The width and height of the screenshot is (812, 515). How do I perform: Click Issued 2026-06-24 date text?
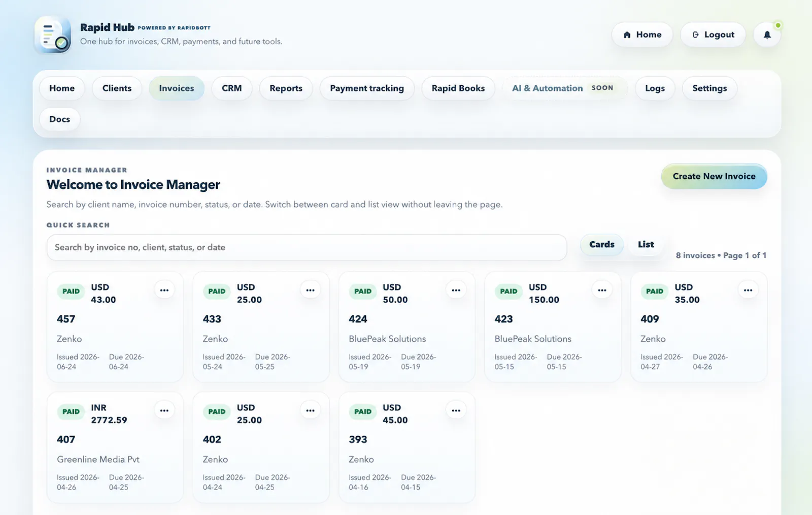78,362
